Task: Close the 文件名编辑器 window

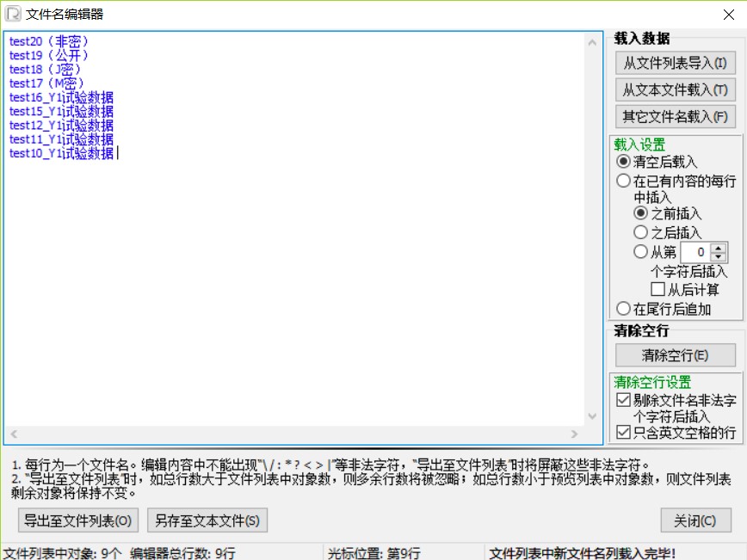Action: [x=728, y=15]
